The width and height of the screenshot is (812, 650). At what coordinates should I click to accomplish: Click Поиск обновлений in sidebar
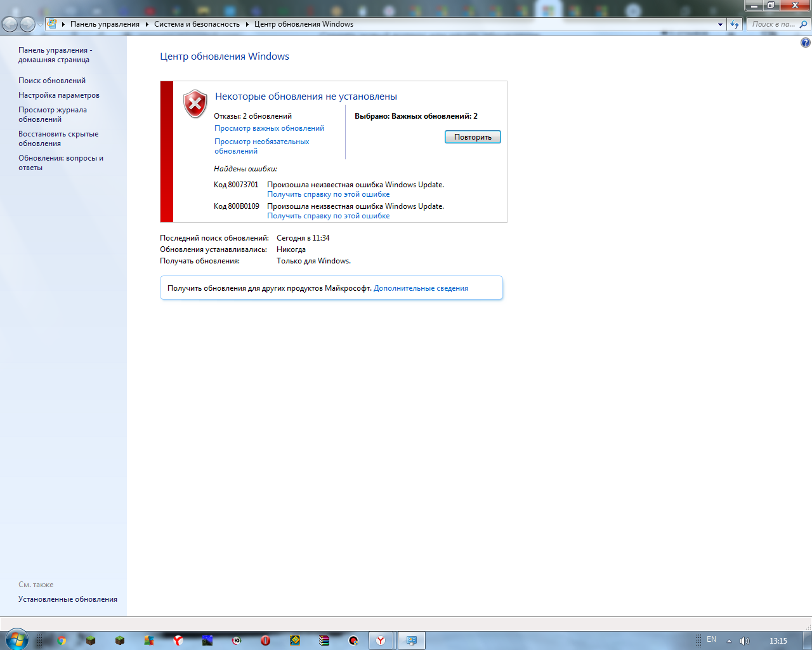[x=52, y=81]
